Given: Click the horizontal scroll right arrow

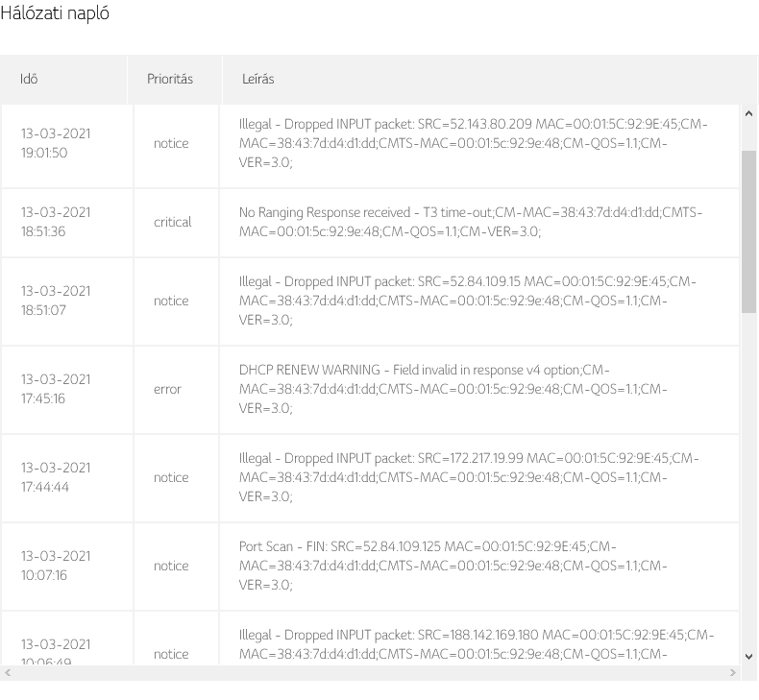Looking at the screenshot, I should pos(733,673).
